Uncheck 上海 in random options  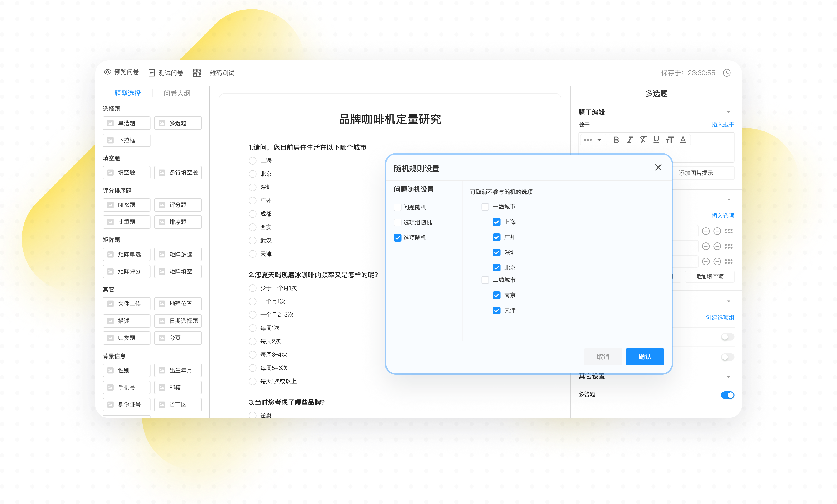[496, 222]
